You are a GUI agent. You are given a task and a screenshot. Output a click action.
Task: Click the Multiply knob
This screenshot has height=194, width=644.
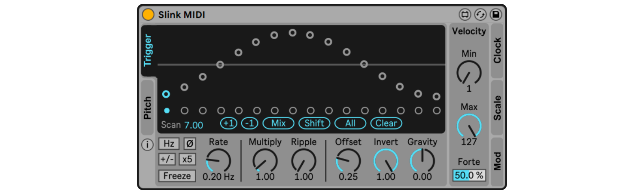265,160
